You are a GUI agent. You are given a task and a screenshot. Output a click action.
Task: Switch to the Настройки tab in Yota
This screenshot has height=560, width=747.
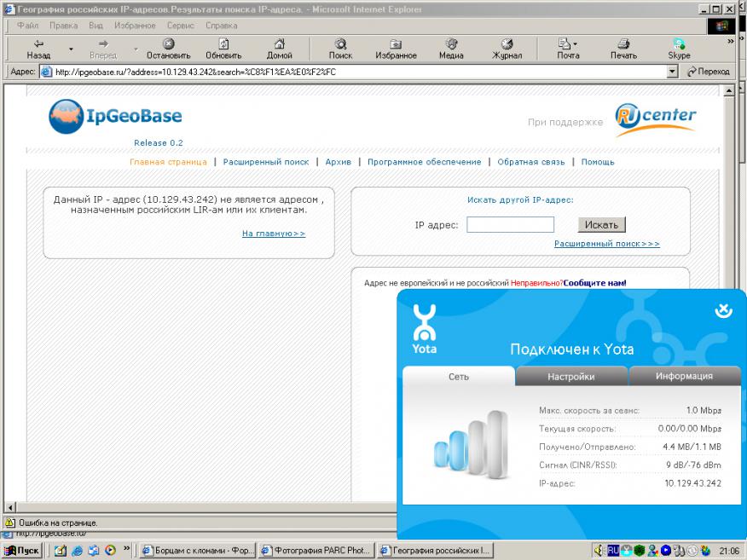point(571,376)
